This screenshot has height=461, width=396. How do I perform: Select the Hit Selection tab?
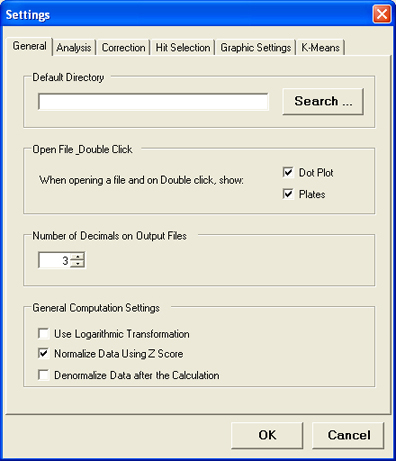[183, 47]
